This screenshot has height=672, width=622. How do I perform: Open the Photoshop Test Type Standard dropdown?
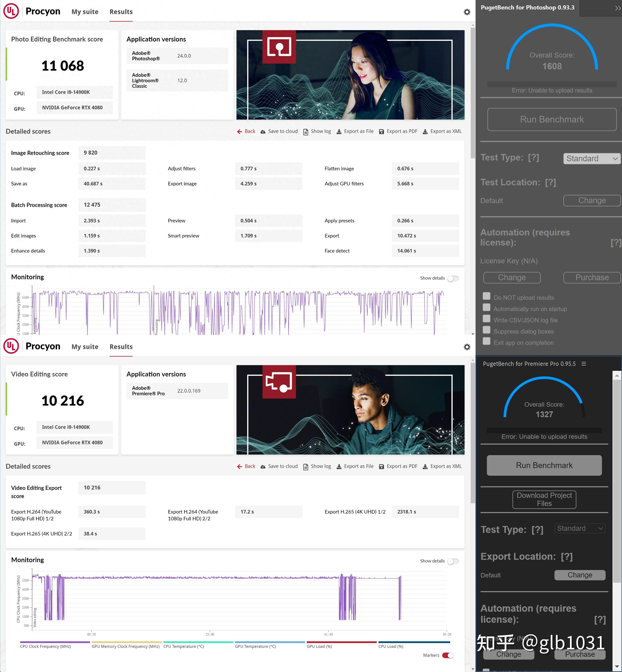(592, 158)
